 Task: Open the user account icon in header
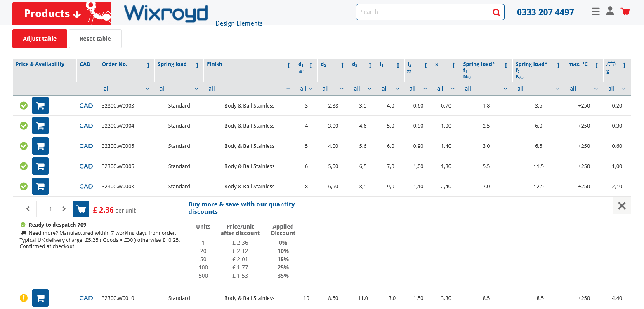pyautogui.click(x=610, y=11)
